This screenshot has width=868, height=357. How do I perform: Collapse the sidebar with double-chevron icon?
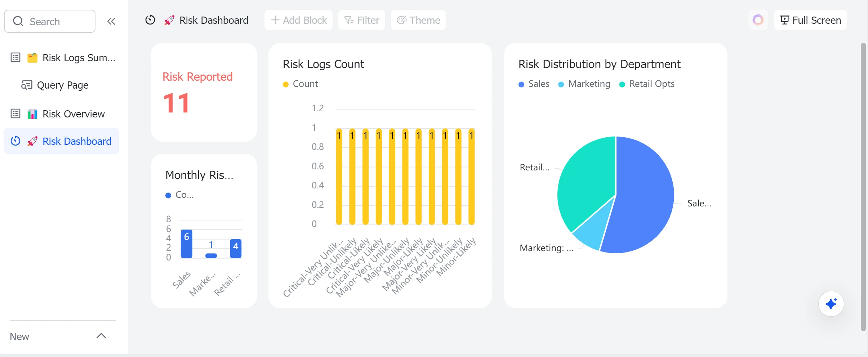(x=111, y=22)
